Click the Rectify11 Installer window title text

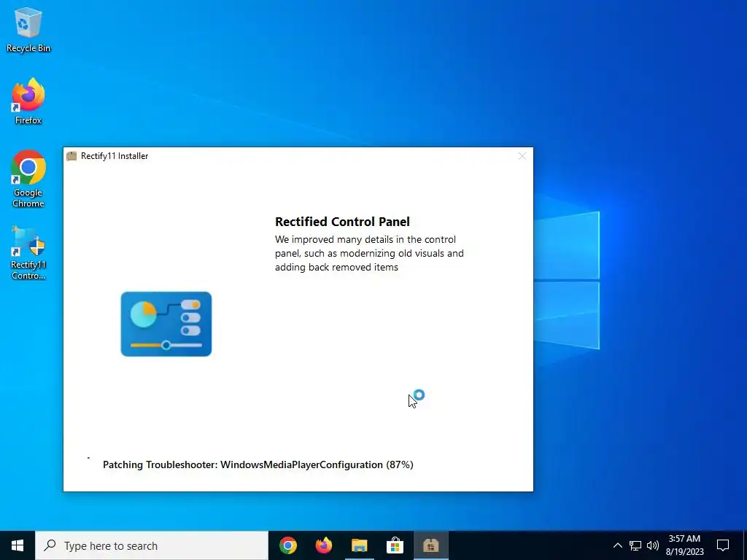pyautogui.click(x=115, y=156)
